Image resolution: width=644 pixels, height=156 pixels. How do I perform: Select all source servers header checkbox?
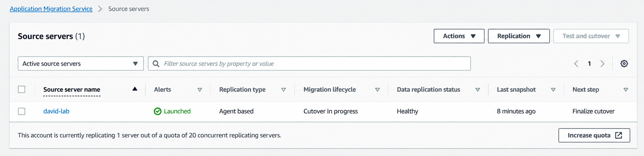[x=22, y=89]
